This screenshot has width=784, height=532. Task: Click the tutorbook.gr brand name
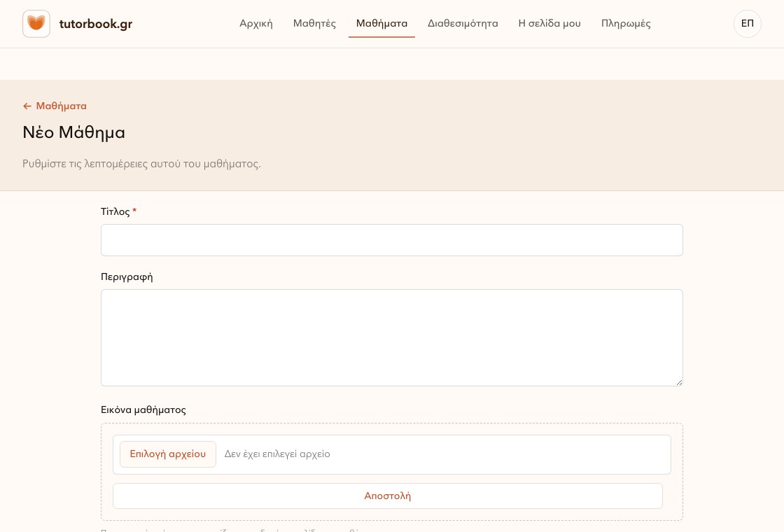click(x=95, y=24)
